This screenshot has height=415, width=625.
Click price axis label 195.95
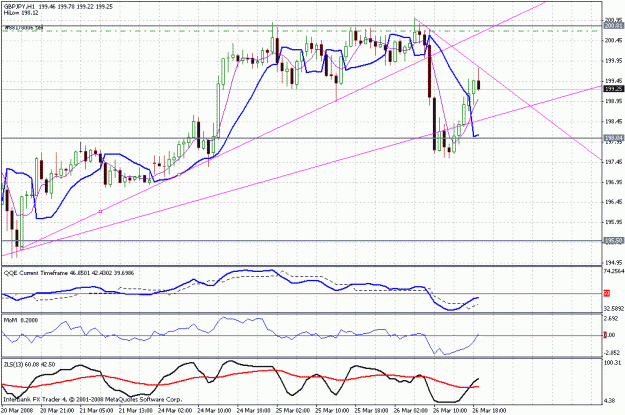point(614,222)
